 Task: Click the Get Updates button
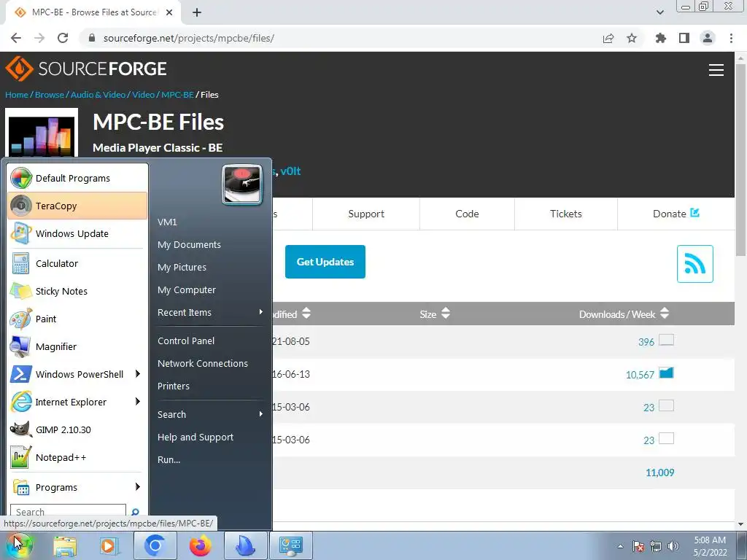click(x=325, y=262)
